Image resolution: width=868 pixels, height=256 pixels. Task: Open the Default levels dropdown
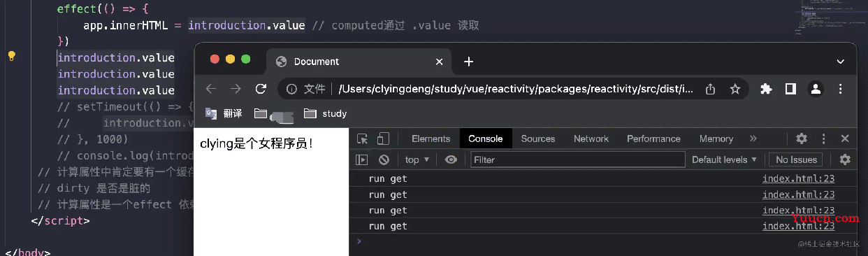tap(725, 159)
